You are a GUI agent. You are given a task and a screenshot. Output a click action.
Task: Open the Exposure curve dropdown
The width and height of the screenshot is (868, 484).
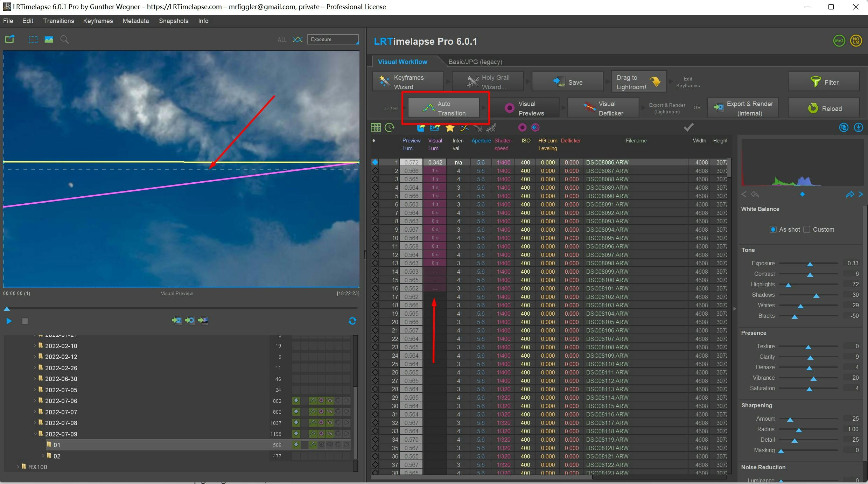pyautogui.click(x=333, y=39)
